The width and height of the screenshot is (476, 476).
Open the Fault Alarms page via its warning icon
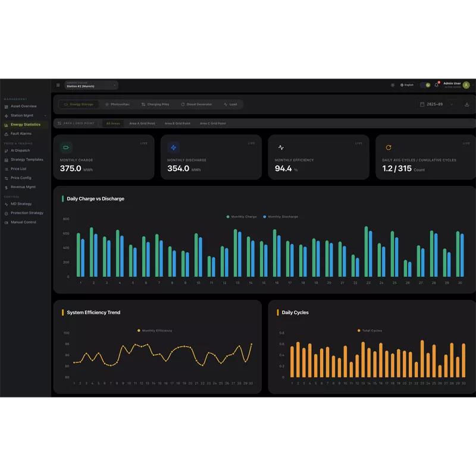coord(7,134)
